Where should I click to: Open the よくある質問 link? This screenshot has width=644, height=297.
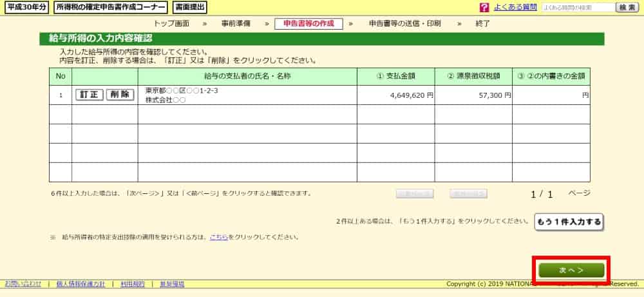(515, 8)
